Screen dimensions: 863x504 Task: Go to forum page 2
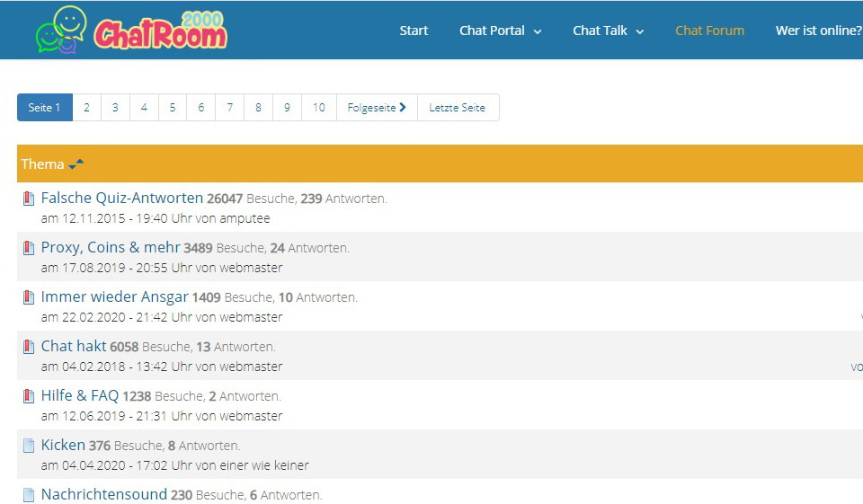[86, 107]
